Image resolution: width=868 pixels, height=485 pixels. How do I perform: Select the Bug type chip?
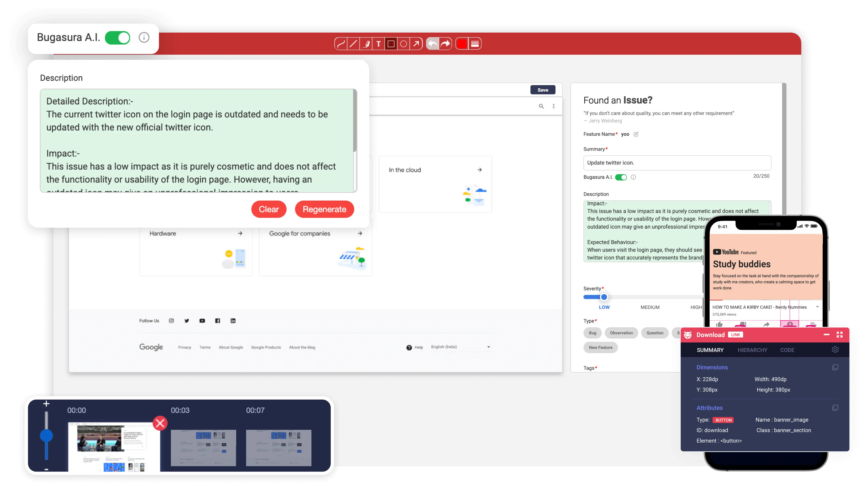pos(592,333)
